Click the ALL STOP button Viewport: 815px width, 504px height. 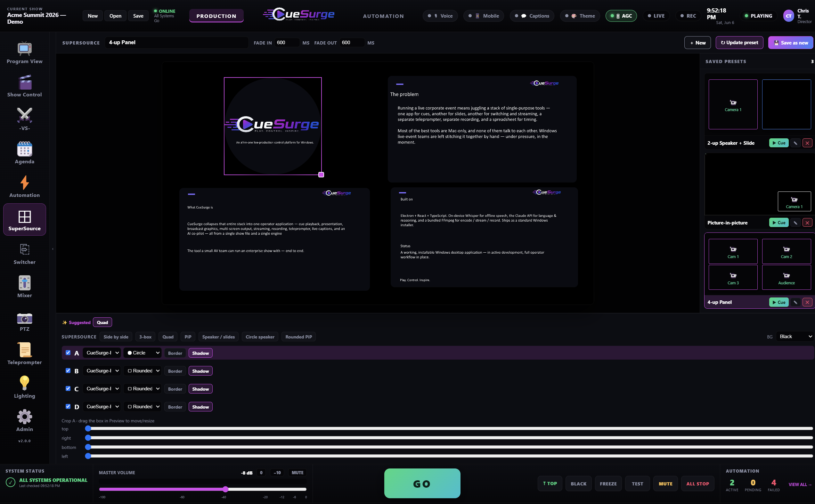click(697, 484)
